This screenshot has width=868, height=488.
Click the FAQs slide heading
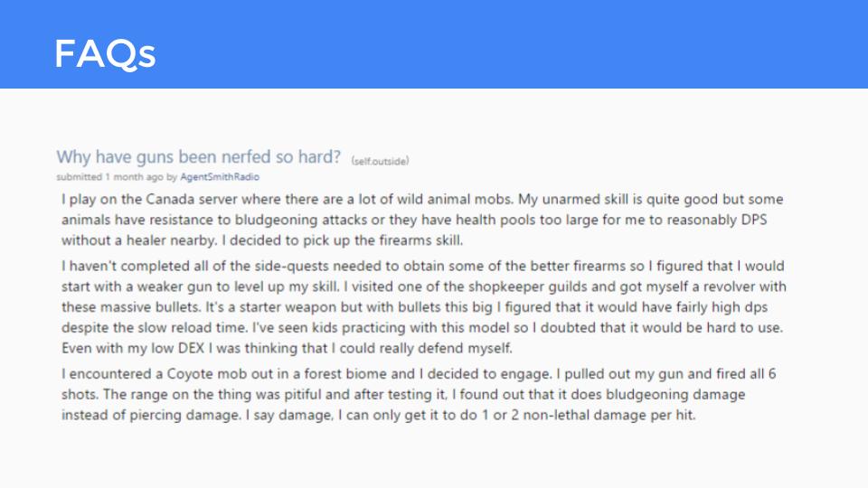(x=105, y=53)
